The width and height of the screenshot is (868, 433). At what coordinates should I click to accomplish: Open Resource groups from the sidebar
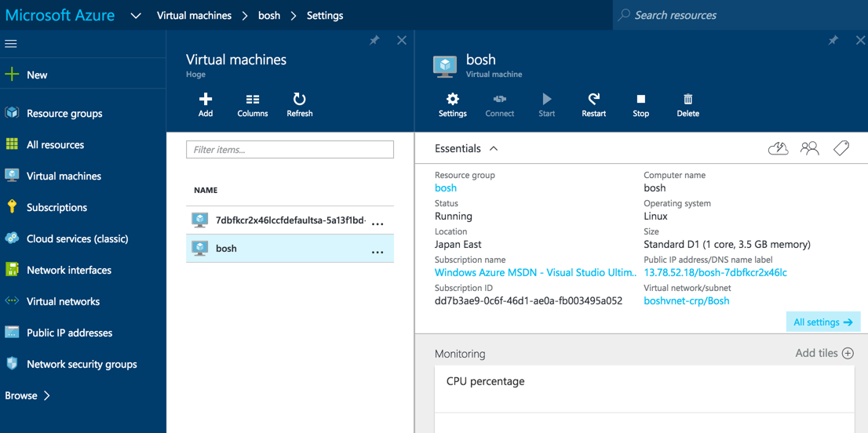[64, 114]
